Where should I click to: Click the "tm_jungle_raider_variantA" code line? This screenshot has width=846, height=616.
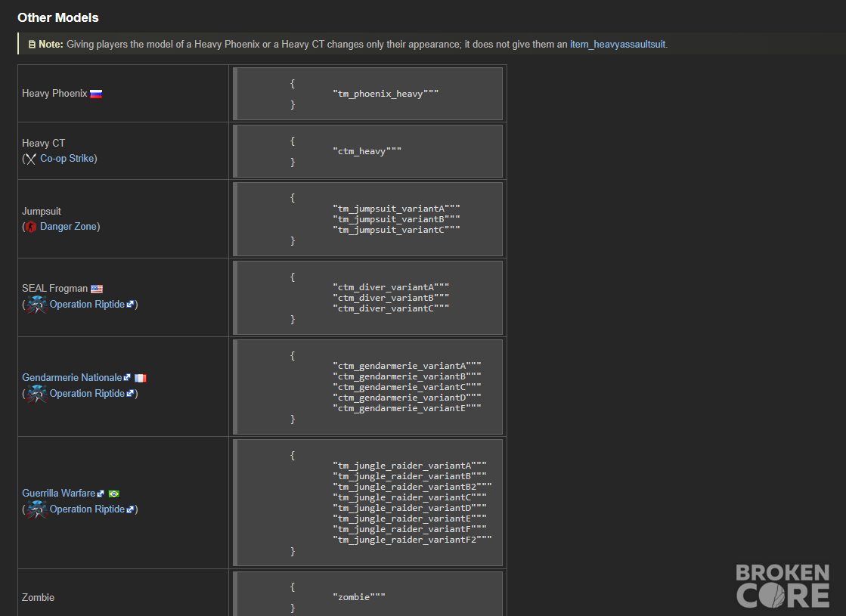[x=410, y=466]
